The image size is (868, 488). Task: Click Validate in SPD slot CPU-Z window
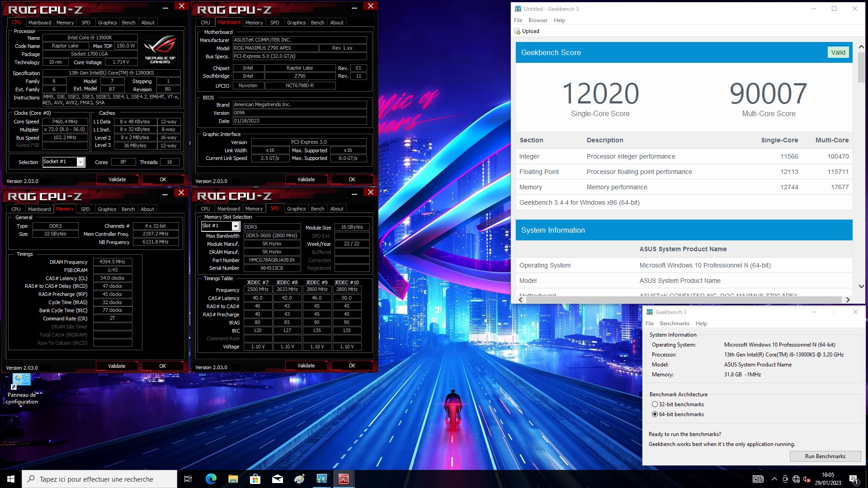[x=306, y=366]
